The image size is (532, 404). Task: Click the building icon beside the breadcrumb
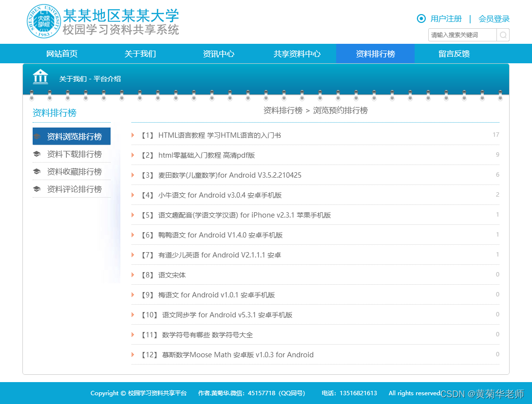coord(40,76)
